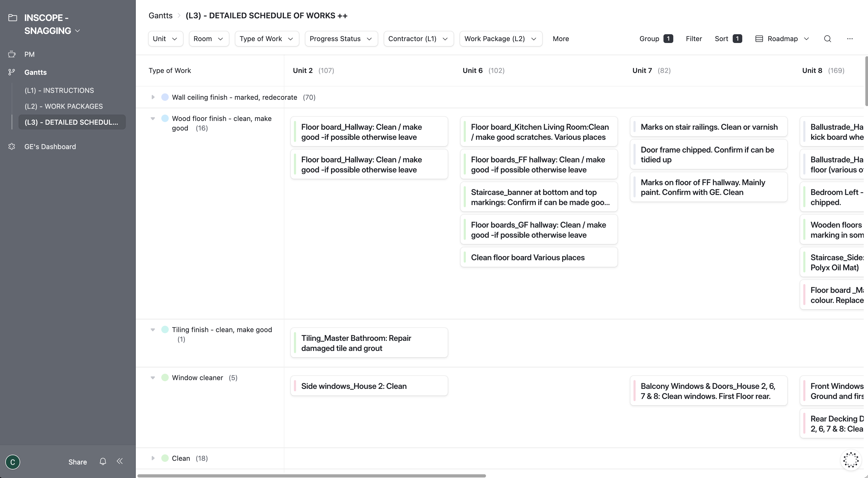The image size is (868, 478).
Task: Open the Room filter dropdown
Action: point(209,39)
